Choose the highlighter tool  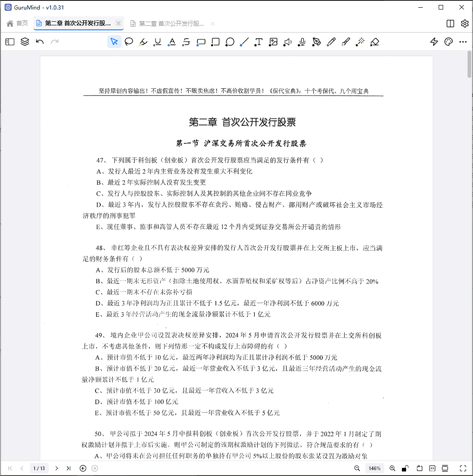143,42
